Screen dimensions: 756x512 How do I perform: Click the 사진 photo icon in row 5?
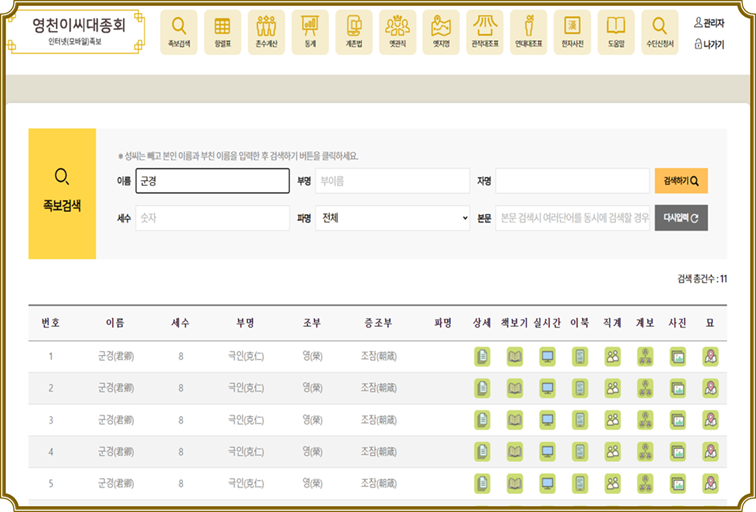point(678,484)
